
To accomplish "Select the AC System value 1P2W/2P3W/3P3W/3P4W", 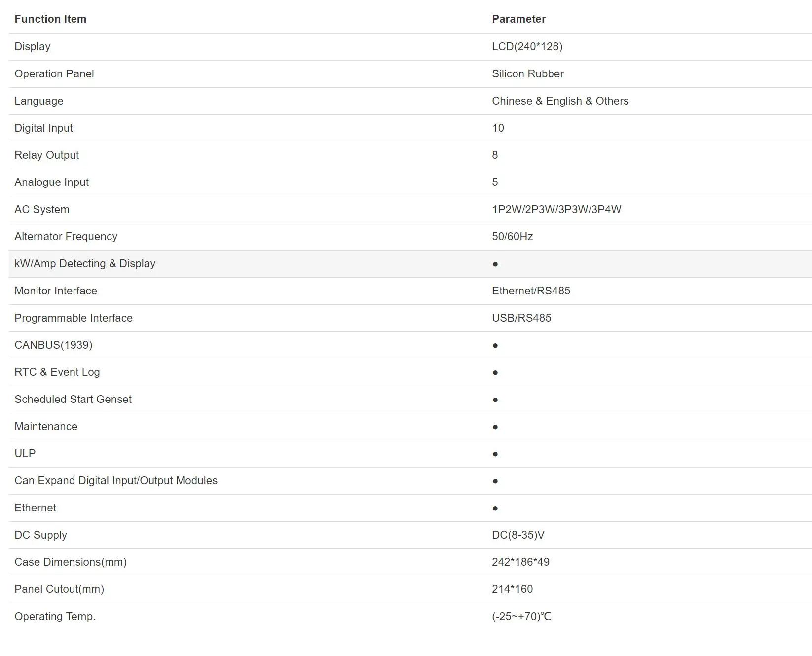I will [x=556, y=210].
